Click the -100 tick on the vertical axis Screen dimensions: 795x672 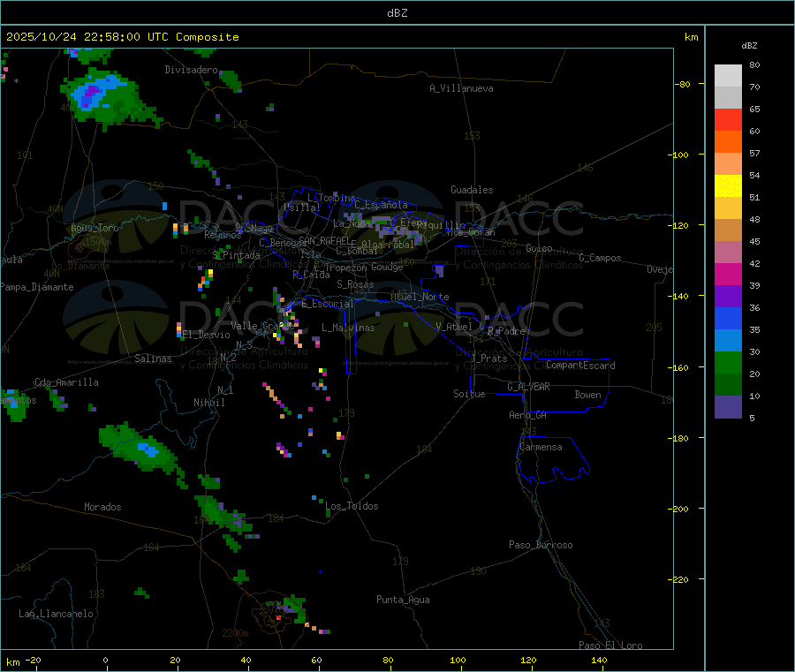click(678, 155)
